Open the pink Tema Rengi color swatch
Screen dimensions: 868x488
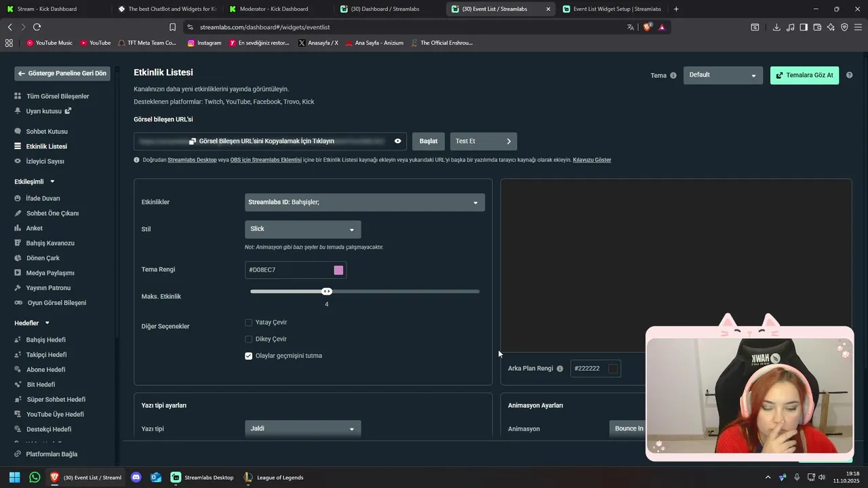click(x=338, y=270)
